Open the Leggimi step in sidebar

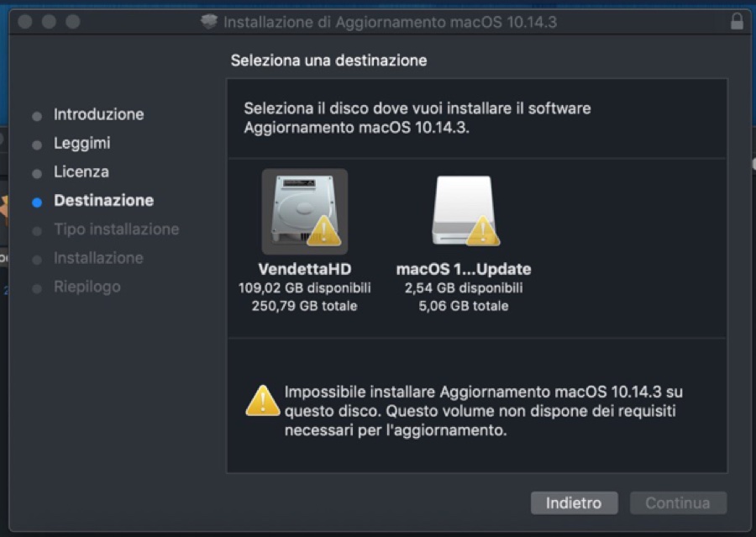[x=81, y=143]
